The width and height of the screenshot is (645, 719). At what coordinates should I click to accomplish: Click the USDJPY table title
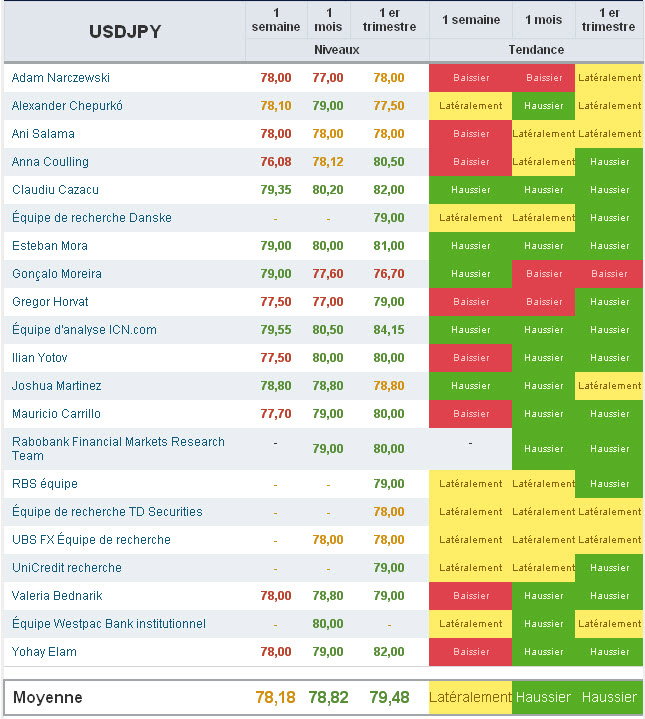[125, 32]
